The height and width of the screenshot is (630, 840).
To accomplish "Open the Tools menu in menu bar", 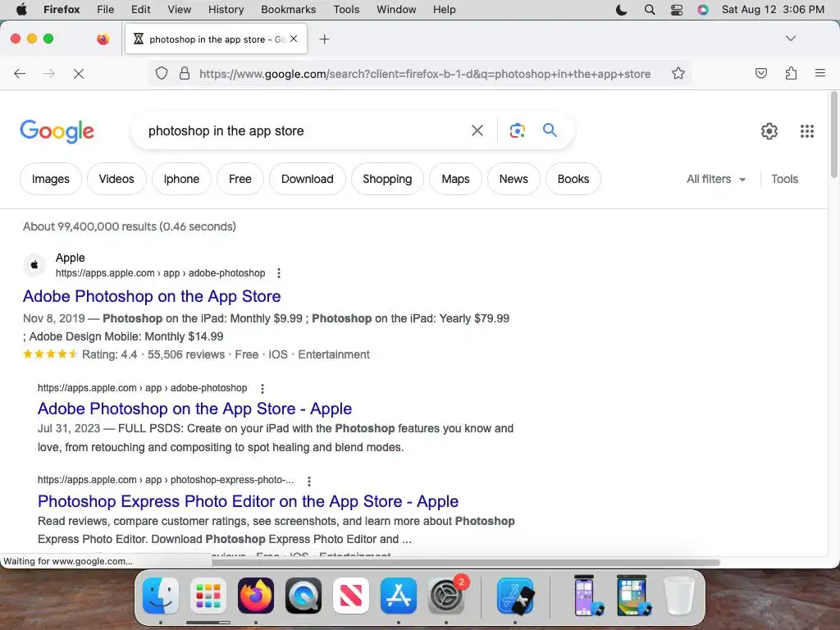I will click(x=346, y=10).
